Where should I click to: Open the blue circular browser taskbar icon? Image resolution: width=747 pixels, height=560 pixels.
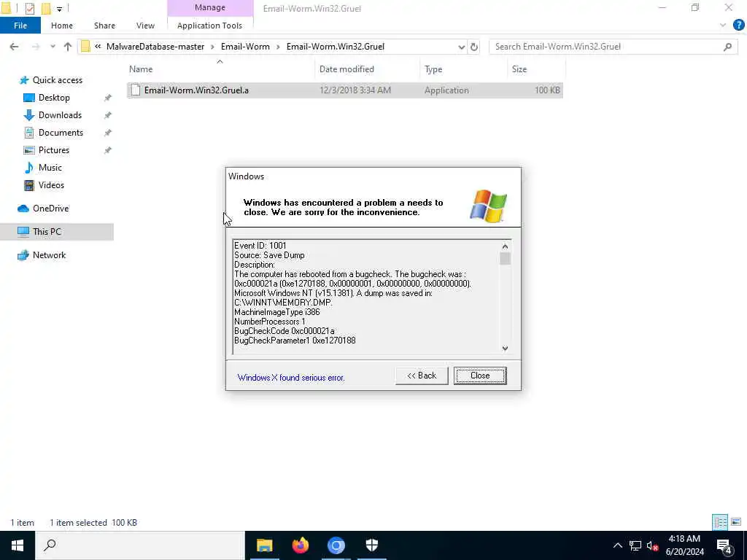pyautogui.click(x=336, y=545)
